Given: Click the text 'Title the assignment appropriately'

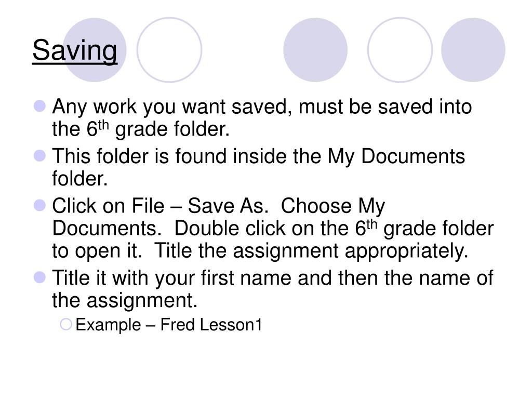Looking at the screenshot, I should tap(311, 251).
